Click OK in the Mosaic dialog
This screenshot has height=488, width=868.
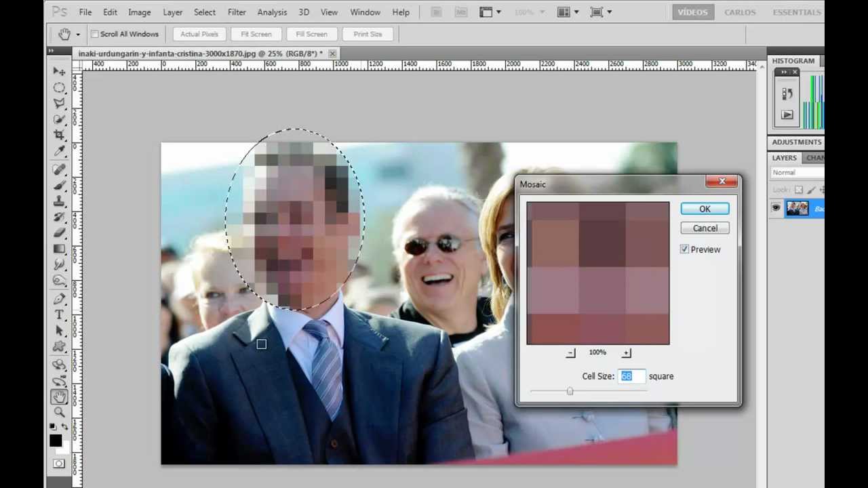point(705,209)
